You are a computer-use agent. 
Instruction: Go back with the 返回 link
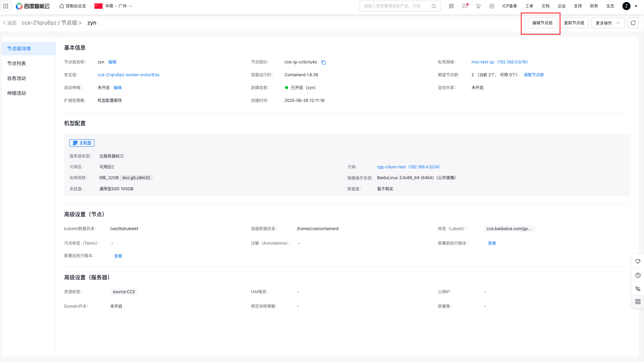[10, 23]
